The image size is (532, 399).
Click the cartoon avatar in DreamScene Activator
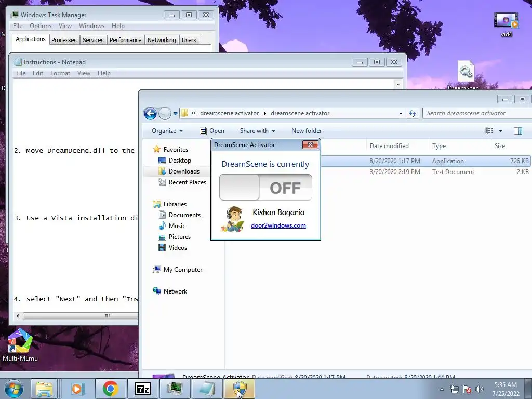233,219
